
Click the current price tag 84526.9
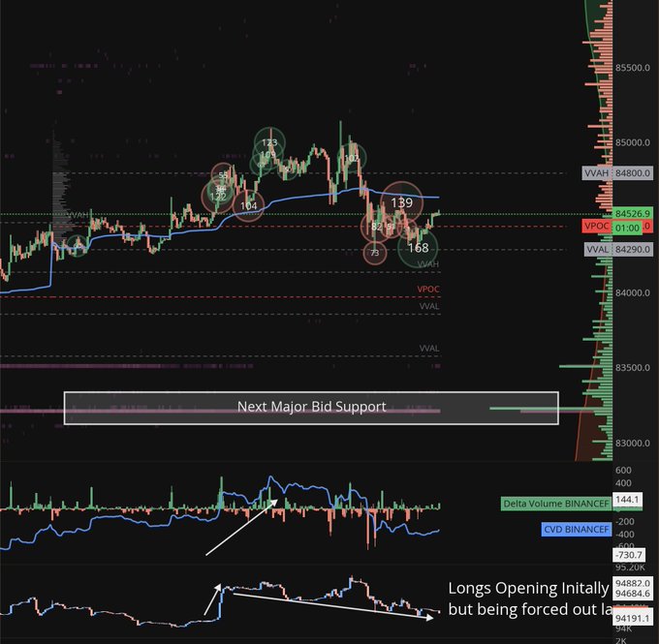click(x=633, y=213)
